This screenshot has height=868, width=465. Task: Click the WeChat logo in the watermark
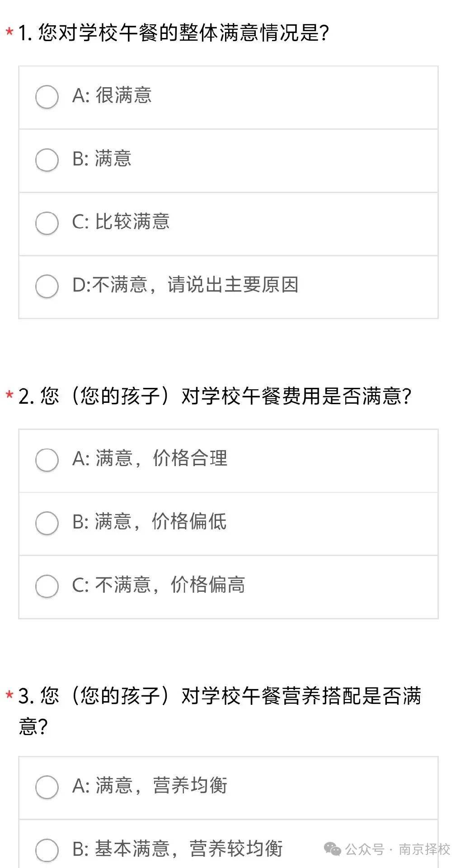[333, 849]
